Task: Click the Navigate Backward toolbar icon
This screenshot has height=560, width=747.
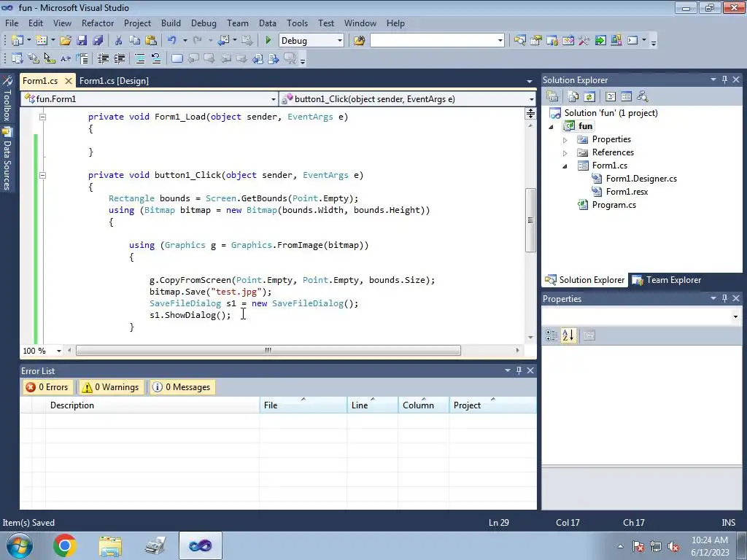Action: (223, 41)
